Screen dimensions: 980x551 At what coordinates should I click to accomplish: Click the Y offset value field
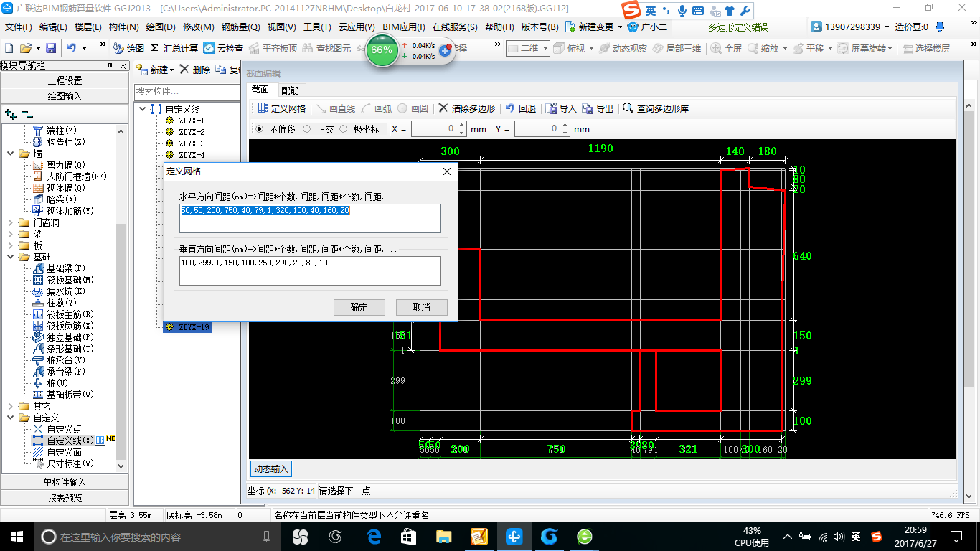[537, 129]
